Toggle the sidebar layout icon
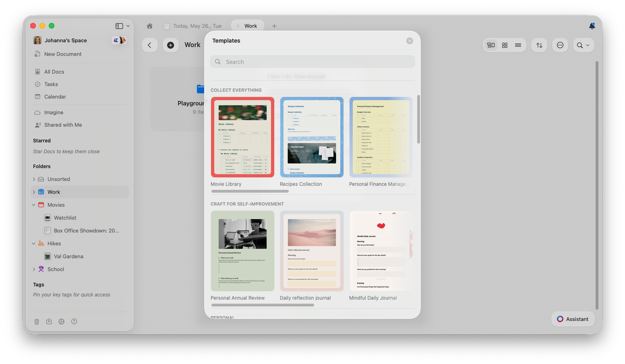The image size is (625, 364). point(119,26)
